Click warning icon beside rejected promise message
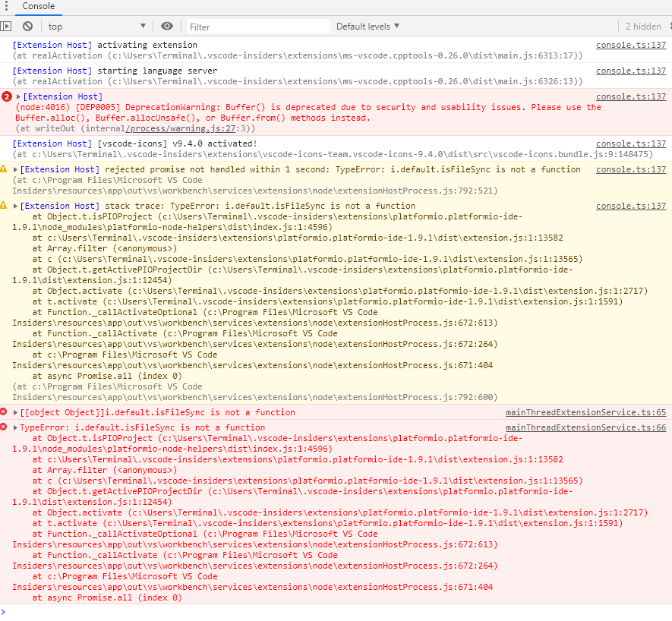 (4, 169)
